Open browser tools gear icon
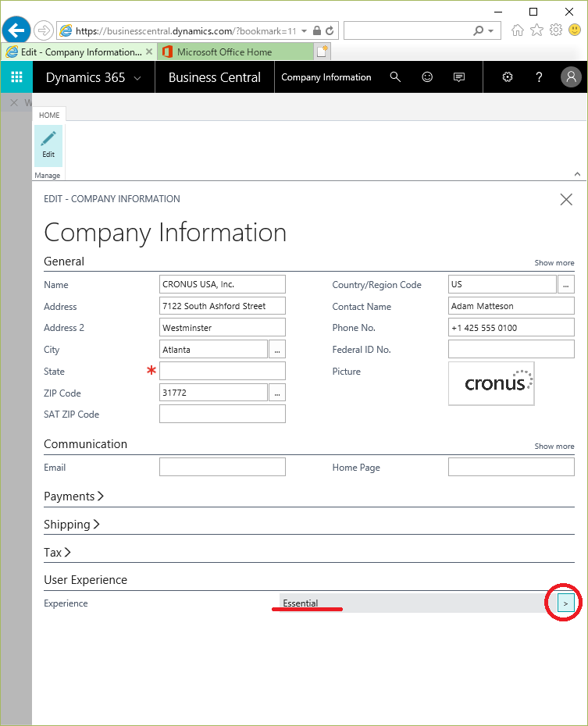Screen dimensions: 588x726 [555, 30]
